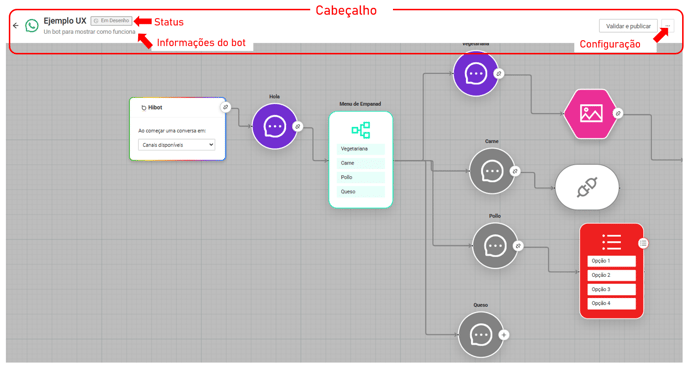Select the Queso menu option

coord(361,192)
